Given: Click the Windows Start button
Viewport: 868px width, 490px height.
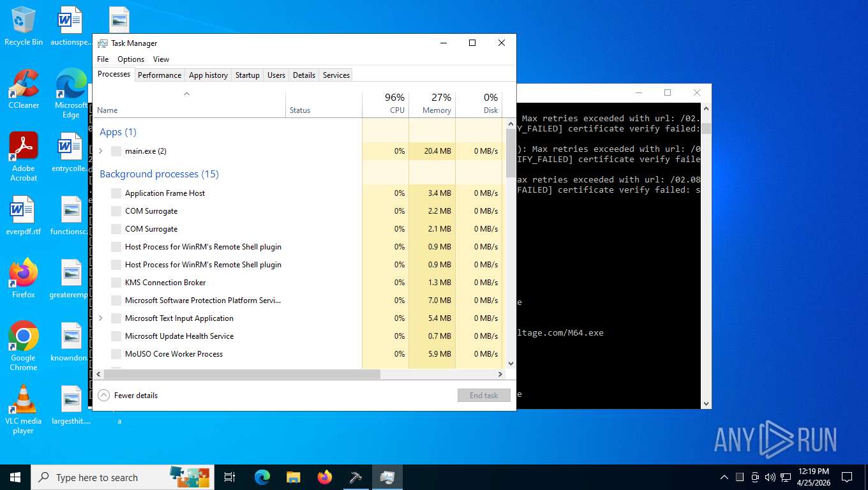Looking at the screenshot, I should 15,477.
